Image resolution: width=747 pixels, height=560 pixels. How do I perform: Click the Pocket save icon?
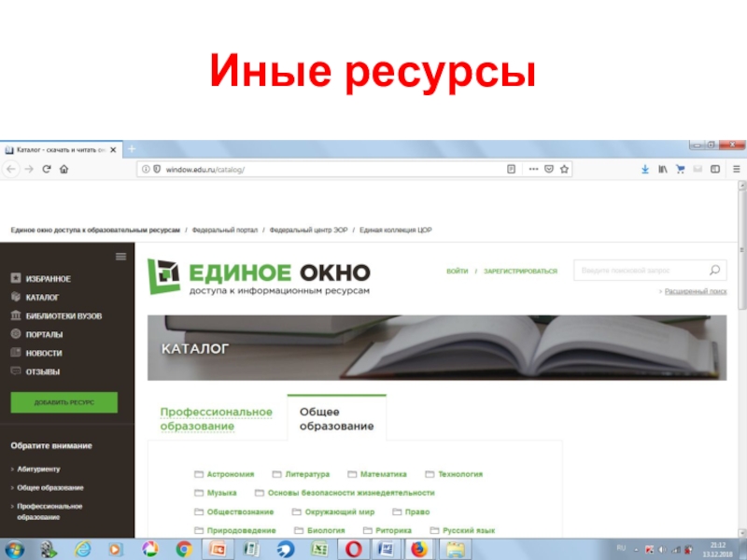549,169
